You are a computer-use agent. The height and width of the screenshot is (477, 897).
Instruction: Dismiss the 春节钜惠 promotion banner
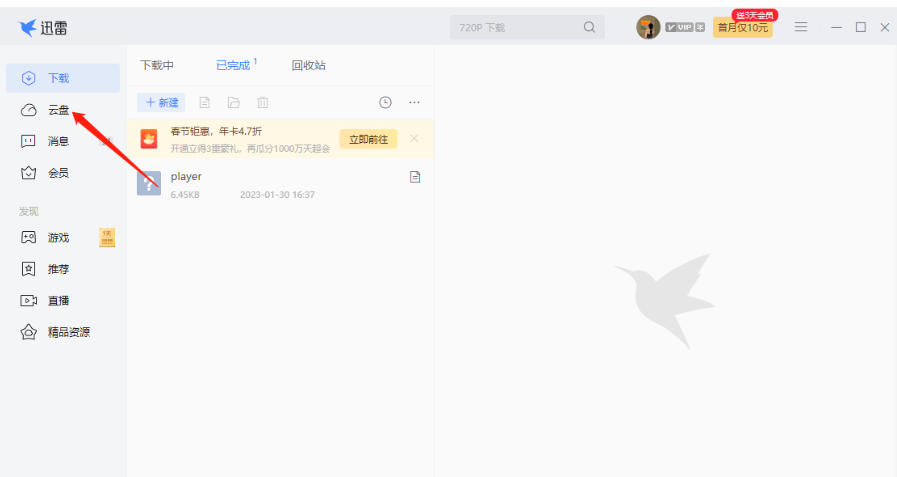pos(414,139)
